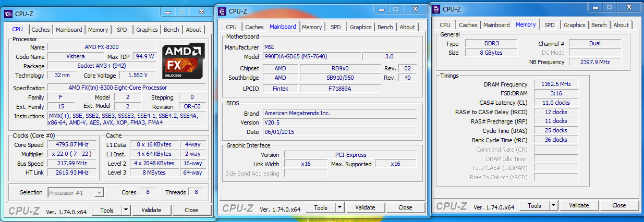
Task: Open the Graphics tab in the left CPU window
Action: coord(147,30)
